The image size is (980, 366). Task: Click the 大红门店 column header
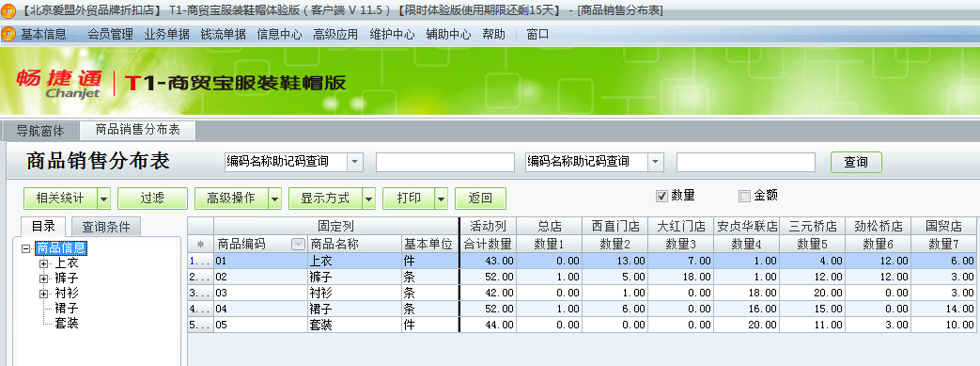click(680, 226)
